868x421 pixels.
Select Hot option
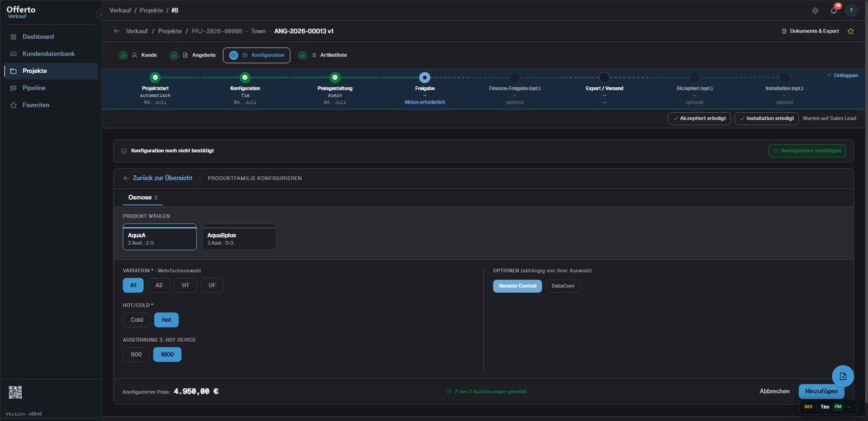tap(167, 320)
